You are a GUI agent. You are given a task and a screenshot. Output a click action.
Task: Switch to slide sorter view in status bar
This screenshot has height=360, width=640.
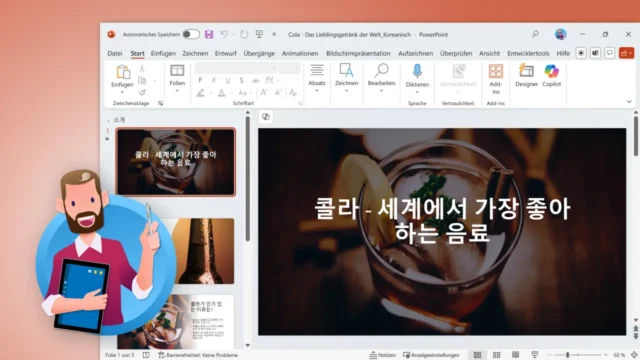coord(496,355)
